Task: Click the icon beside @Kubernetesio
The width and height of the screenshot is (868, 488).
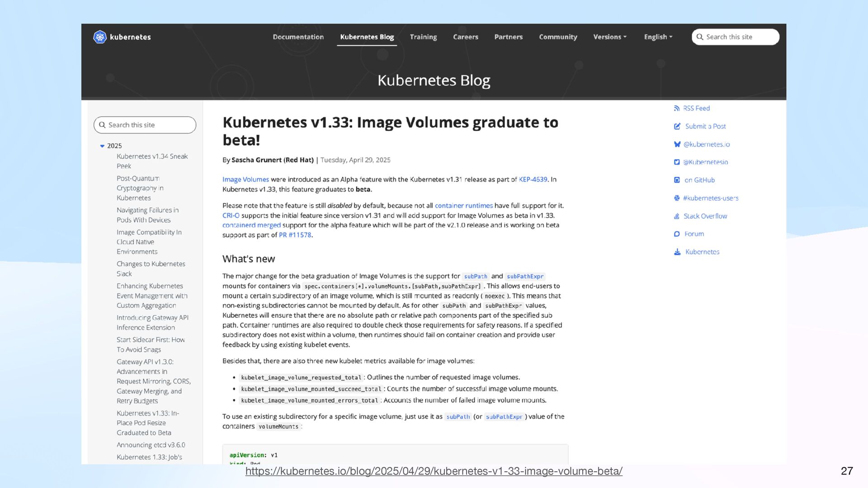Action: tap(677, 162)
